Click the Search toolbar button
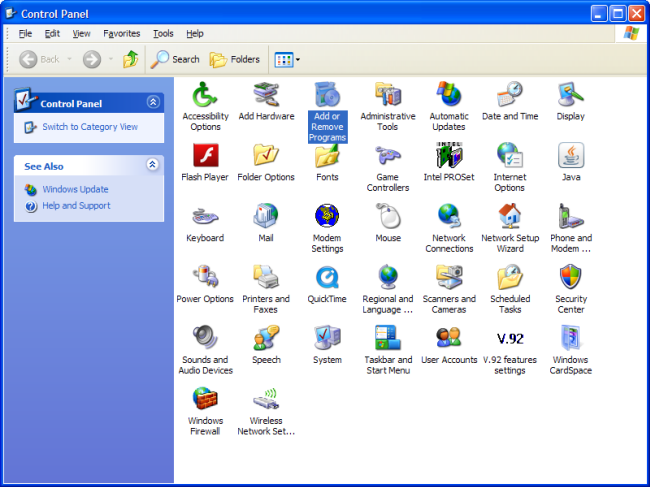The height and width of the screenshot is (487, 650). (x=175, y=60)
